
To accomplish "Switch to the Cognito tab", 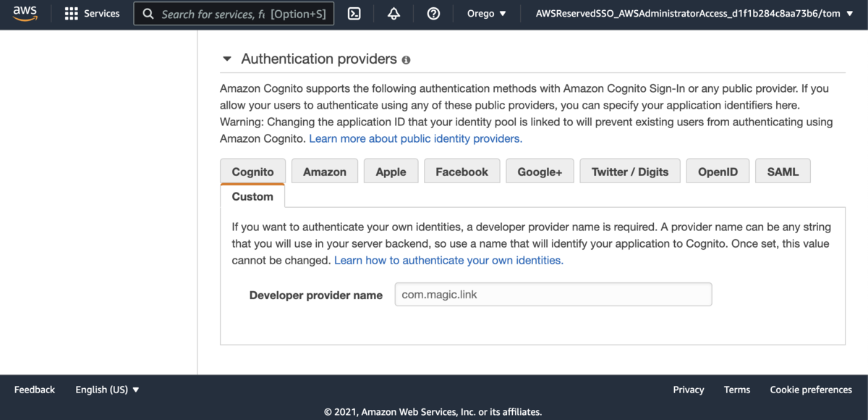I will click(252, 172).
